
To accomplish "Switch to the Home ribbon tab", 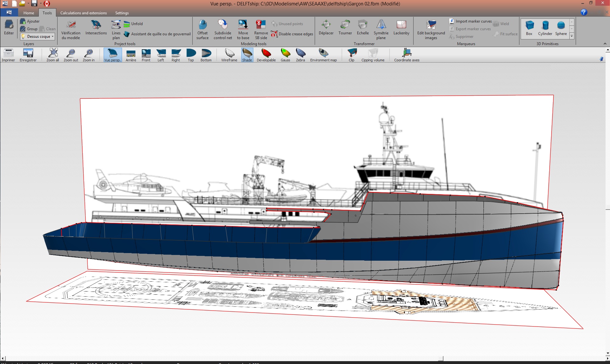I will coord(29,13).
